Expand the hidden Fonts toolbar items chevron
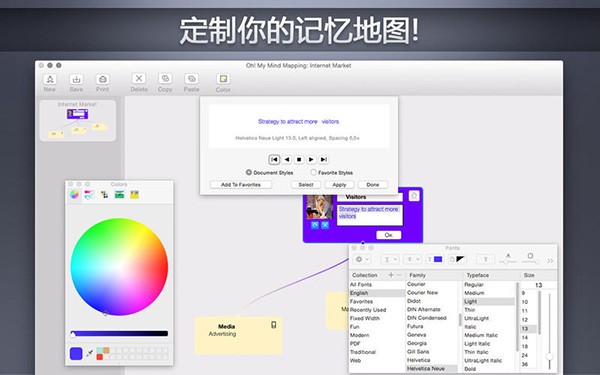The image size is (600, 375). [x=550, y=261]
